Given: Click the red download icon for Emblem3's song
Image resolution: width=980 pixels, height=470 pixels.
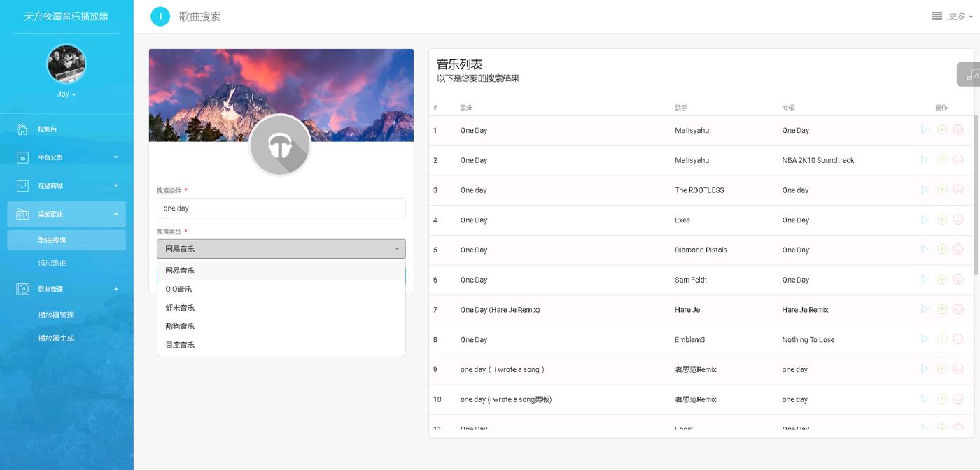Looking at the screenshot, I should [958, 339].
